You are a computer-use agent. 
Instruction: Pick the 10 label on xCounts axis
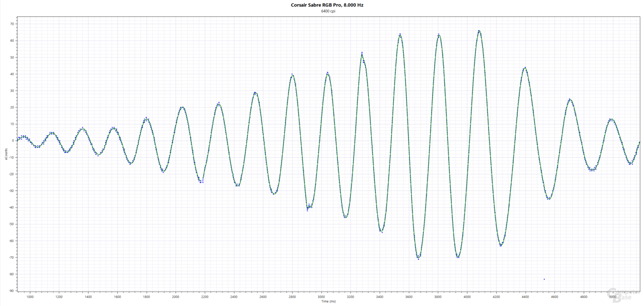[12, 124]
